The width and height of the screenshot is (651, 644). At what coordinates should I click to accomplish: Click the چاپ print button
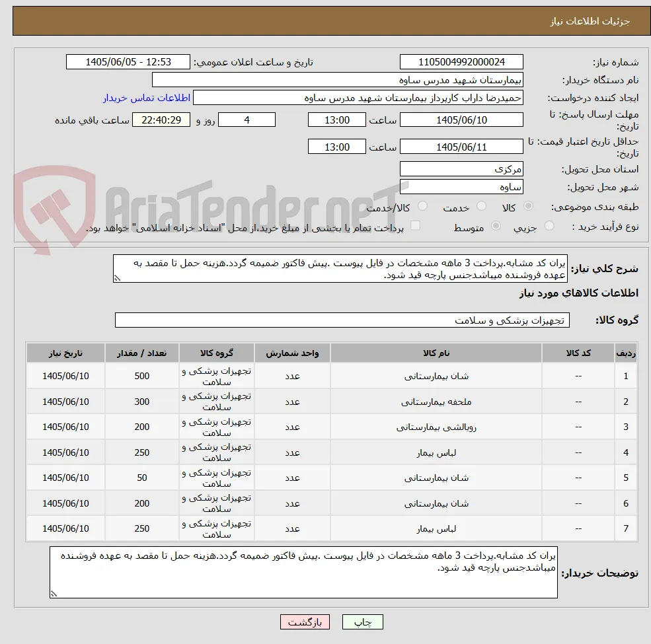(x=362, y=622)
